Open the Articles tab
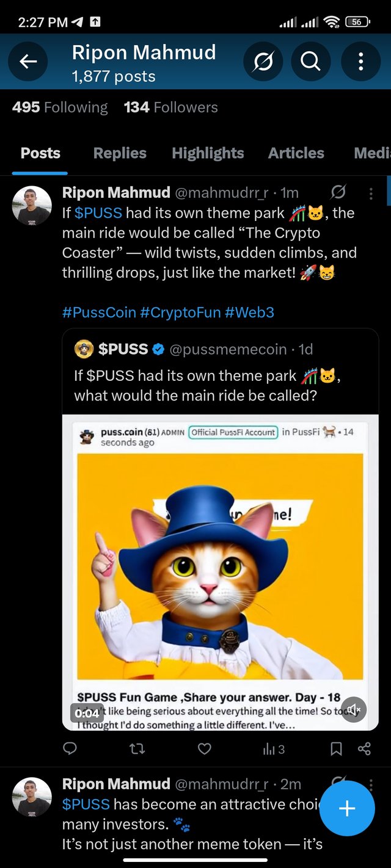 [x=296, y=153]
